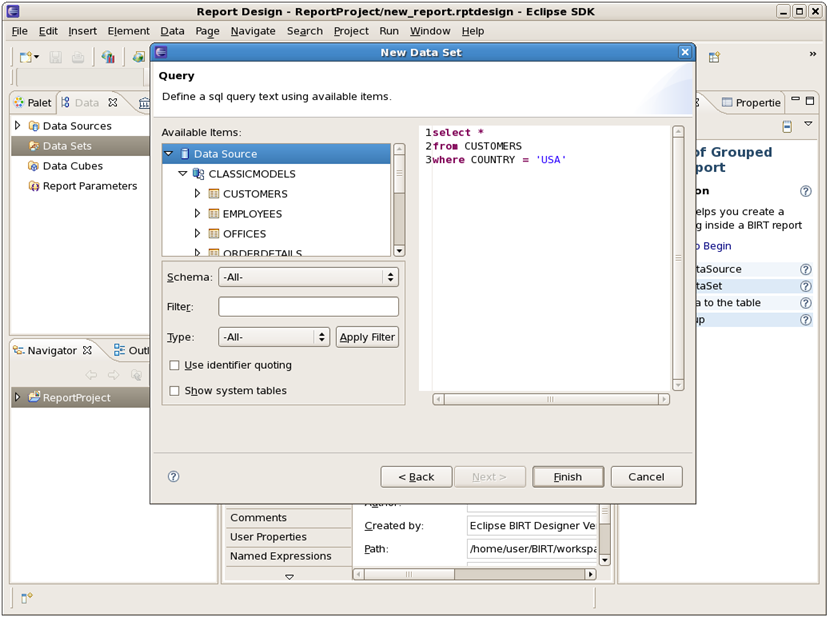Viewport: 833px width, 617px height.
Task: Click the Finish button
Action: (568, 477)
